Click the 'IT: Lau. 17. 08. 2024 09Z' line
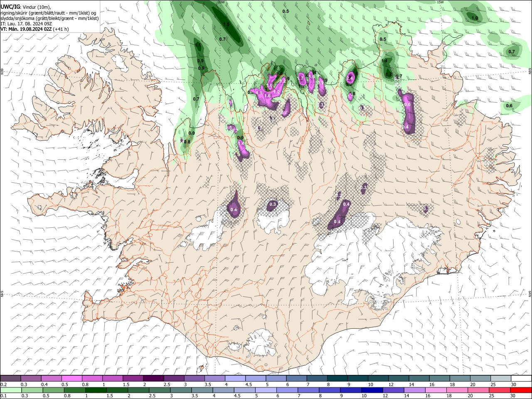Screen dimensions: 532x399 click(26, 24)
